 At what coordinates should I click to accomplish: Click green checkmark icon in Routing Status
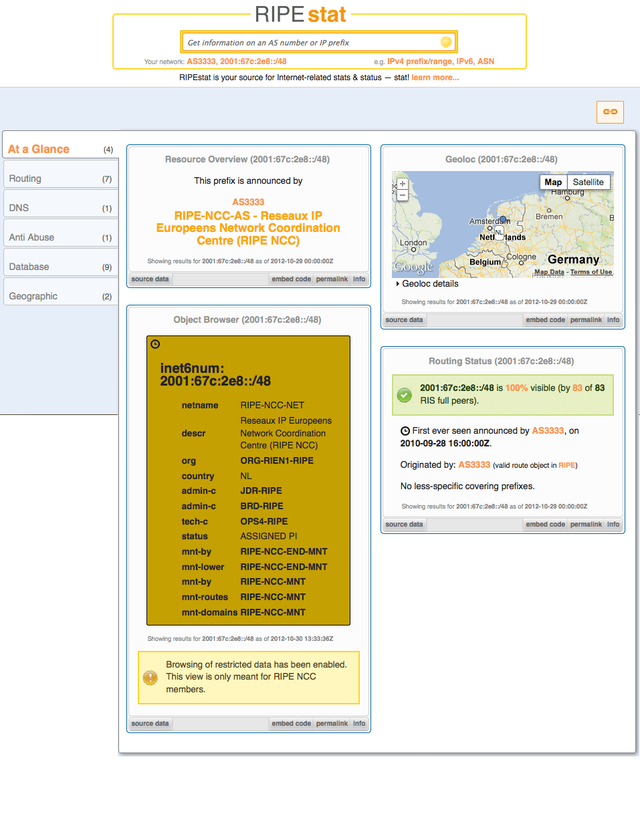coord(404,395)
